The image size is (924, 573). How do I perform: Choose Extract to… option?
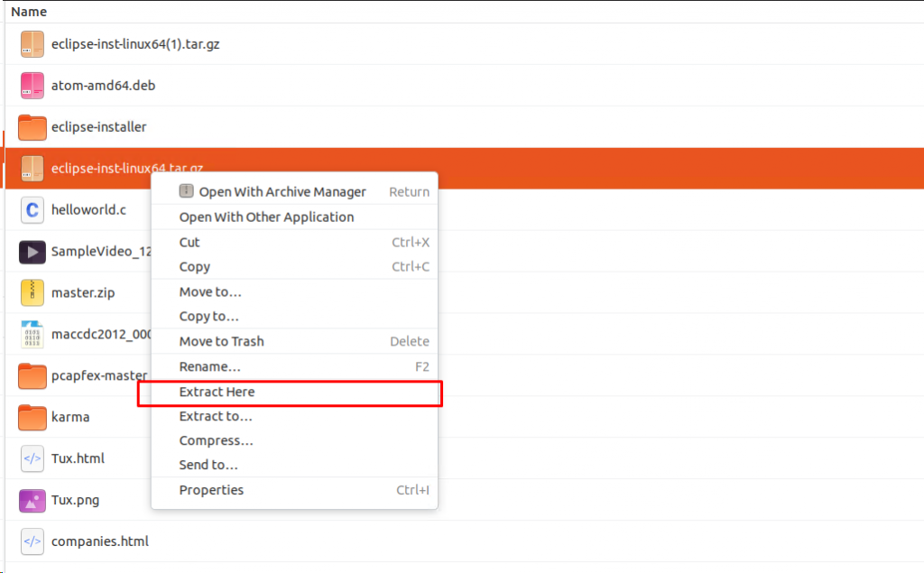(294, 416)
